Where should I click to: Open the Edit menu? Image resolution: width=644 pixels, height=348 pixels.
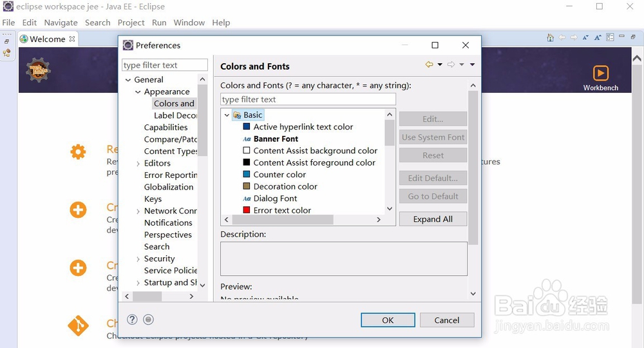(x=29, y=23)
